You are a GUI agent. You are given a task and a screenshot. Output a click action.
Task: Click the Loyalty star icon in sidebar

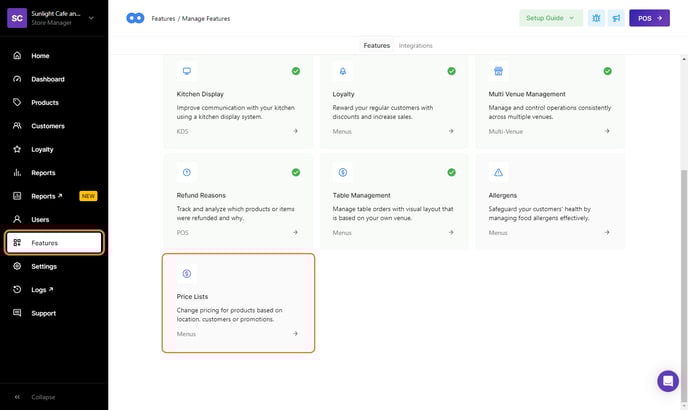tap(17, 149)
